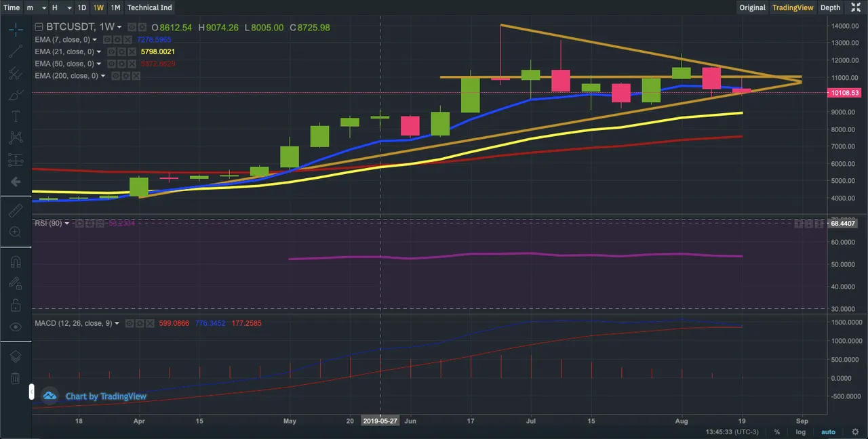Exit fullscreen using the collapse arrows icon
Image resolution: width=868 pixels, height=439 pixels.
pos(856,7)
